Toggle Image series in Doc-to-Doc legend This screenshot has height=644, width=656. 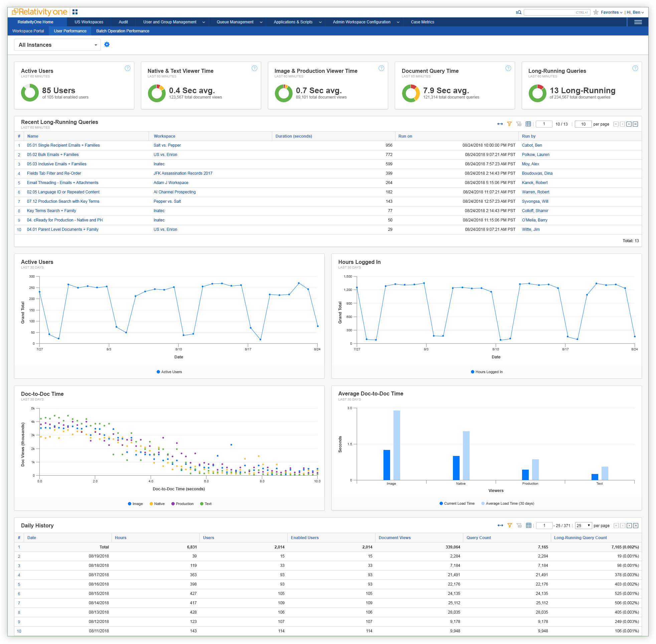click(x=135, y=504)
